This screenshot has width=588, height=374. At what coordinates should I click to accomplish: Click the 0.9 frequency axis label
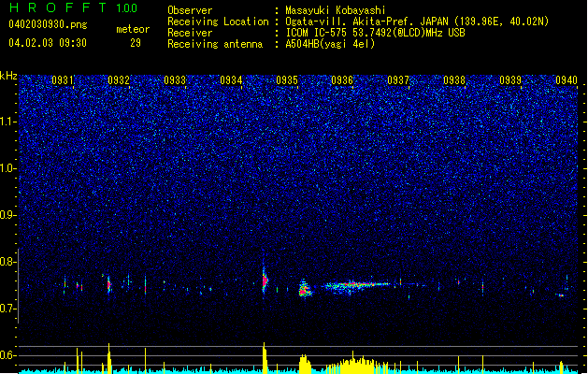pos(8,215)
